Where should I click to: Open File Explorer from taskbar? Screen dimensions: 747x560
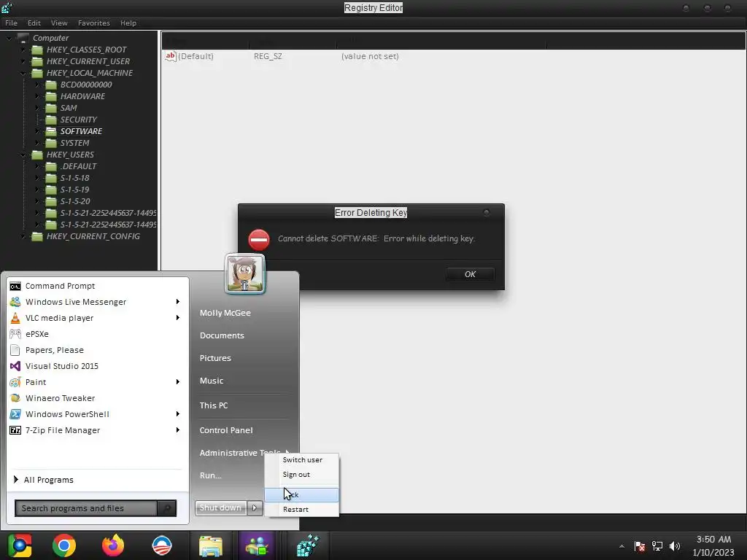tap(211, 545)
